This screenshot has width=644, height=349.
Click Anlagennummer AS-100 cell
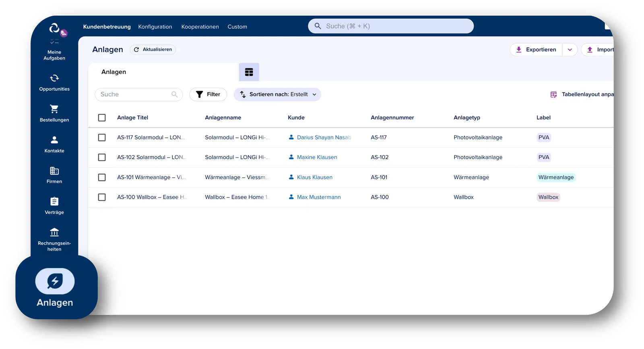tap(380, 197)
